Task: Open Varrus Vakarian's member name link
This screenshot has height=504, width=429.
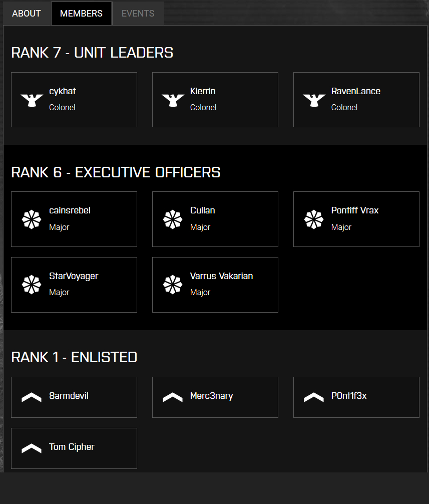Action: pyautogui.click(x=221, y=276)
